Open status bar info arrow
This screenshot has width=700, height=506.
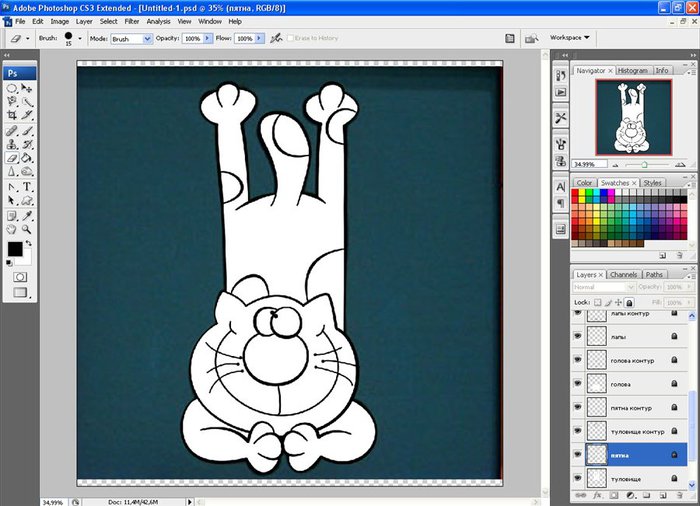(190, 502)
